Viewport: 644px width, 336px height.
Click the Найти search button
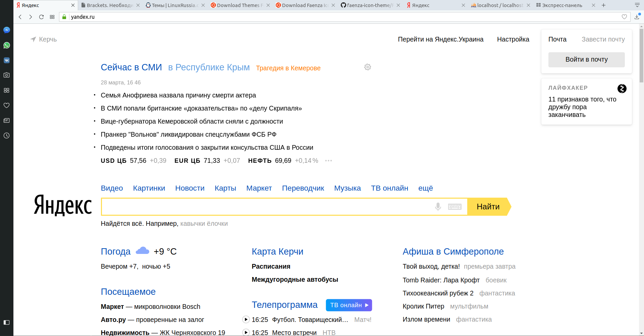coord(489,207)
